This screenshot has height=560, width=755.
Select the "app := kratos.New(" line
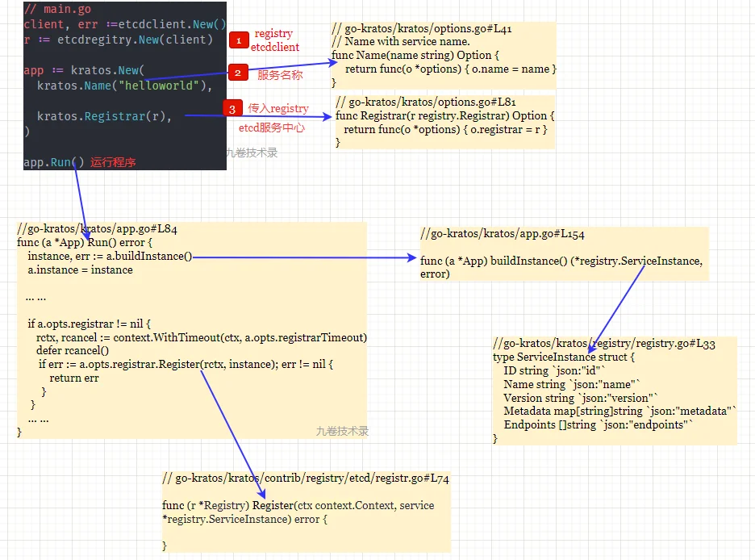84,70
